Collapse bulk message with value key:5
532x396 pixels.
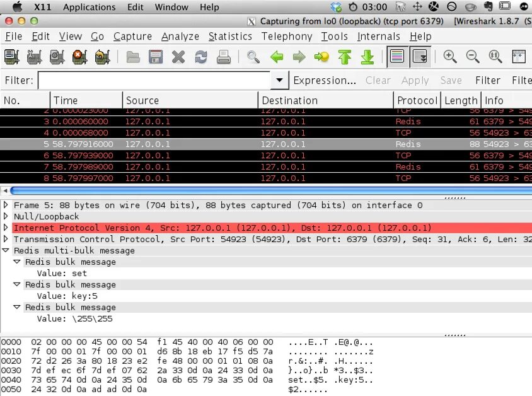[16, 284]
